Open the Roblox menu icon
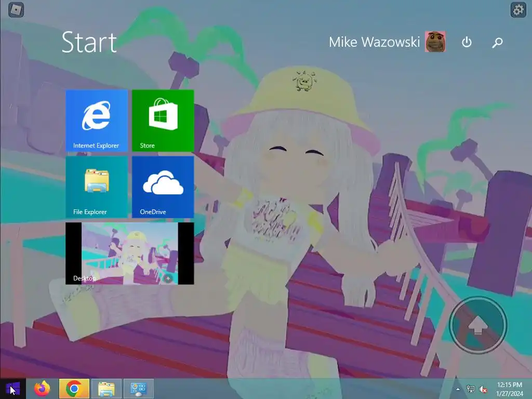The image size is (532, 399). pos(16,10)
